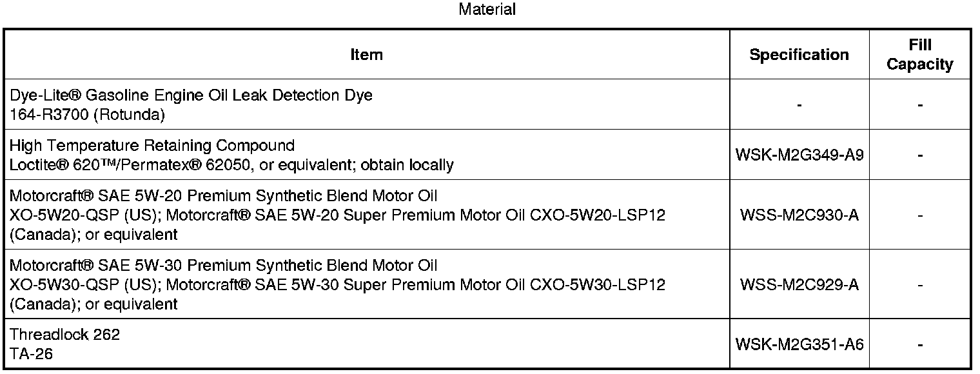980x374 pixels.
Task: Click Motorcraft SAE 5W-20 Premium Synthetic Blend line
Action: coord(224,195)
